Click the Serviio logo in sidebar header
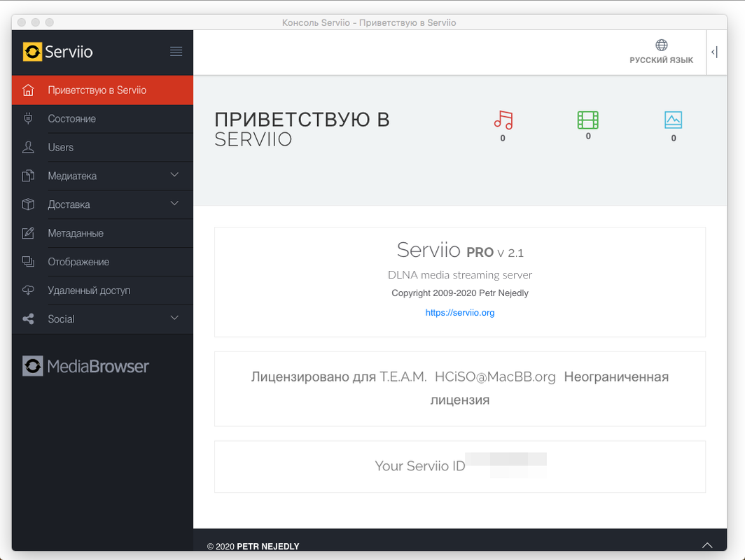This screenshot has height=560, width=745. [x=57, y=52]
